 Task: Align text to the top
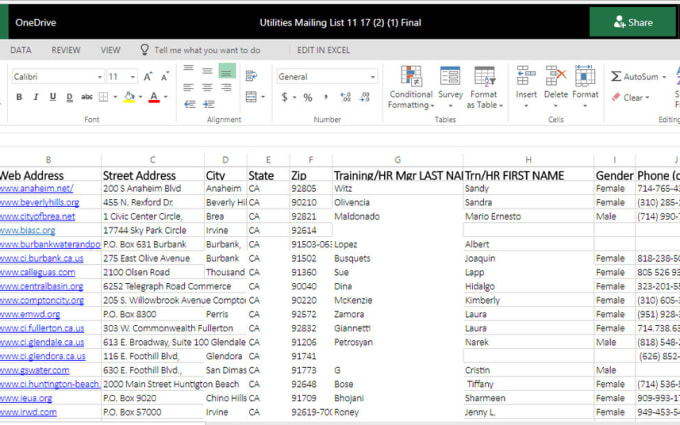tap(188, 69)
